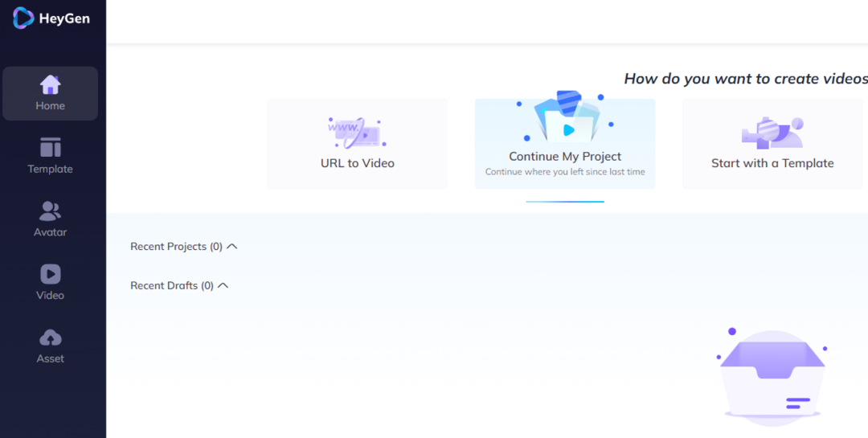Select the Template label in sidebar

point(51,169)
